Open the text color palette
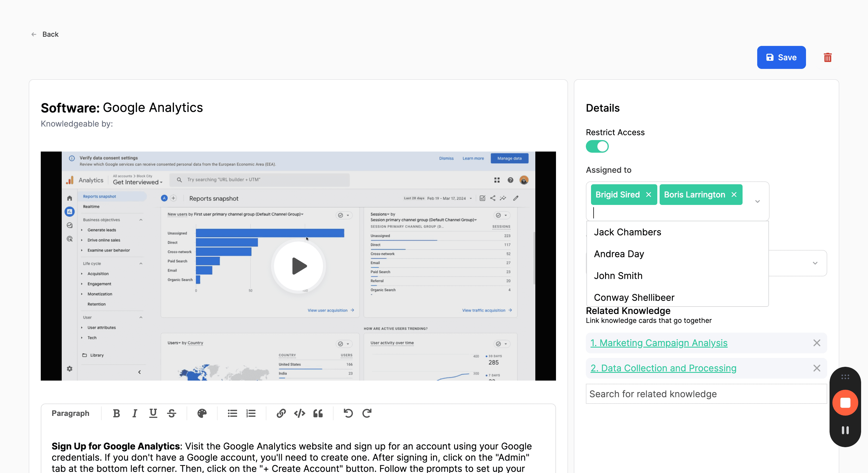Screen dimensions: 868x473 (202, 413)
